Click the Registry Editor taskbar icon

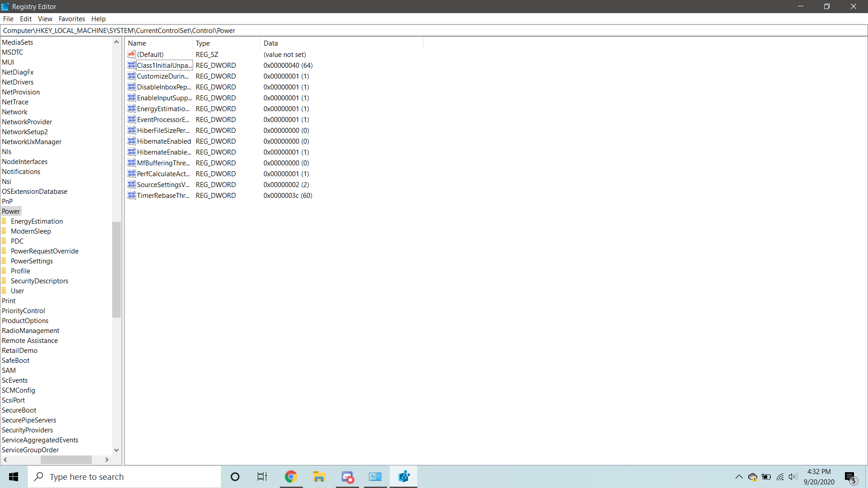point(404,477)
